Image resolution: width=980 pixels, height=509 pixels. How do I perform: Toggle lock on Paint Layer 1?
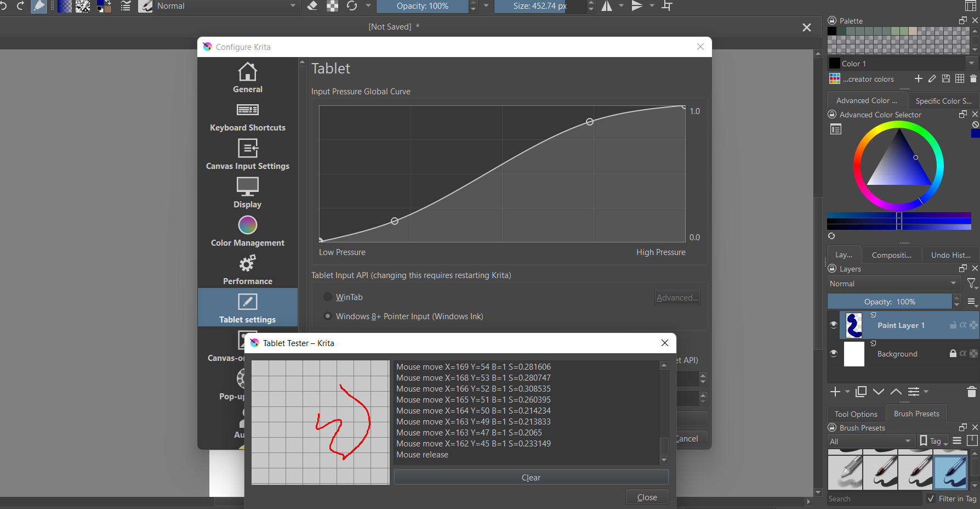pos(953,325)
